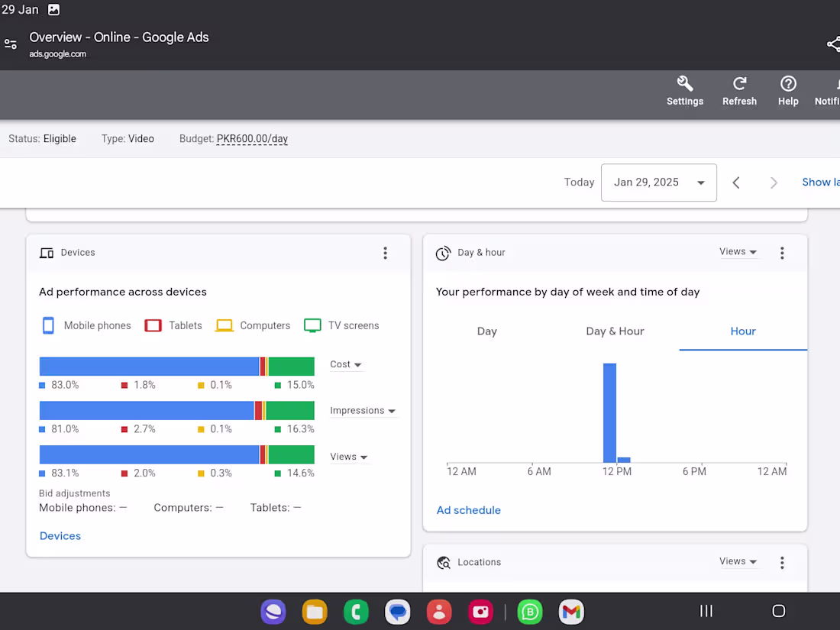The height and width of the screenshot is (630, 840).
Task: Open the Ad schedule link
Action: tap(468, 510)
